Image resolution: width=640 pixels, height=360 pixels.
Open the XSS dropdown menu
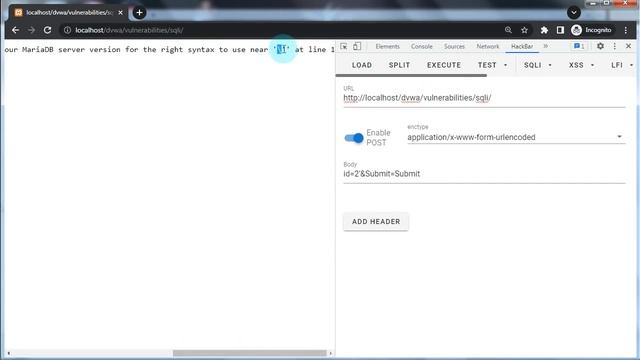(x=581, y=65)
